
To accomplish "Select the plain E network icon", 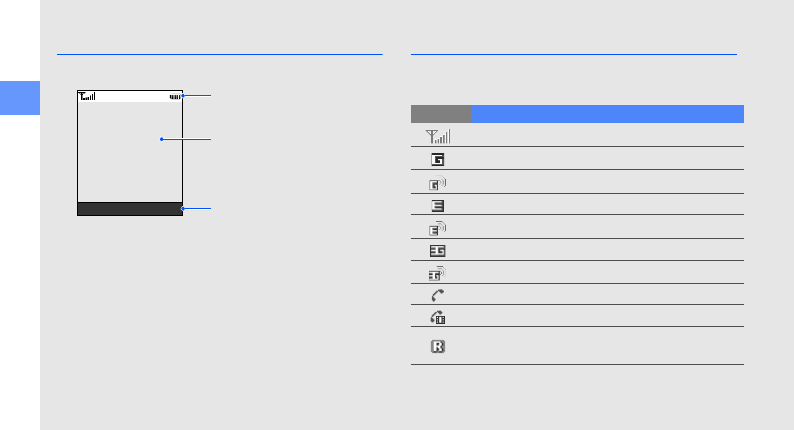I will click(x=439, y=205).
